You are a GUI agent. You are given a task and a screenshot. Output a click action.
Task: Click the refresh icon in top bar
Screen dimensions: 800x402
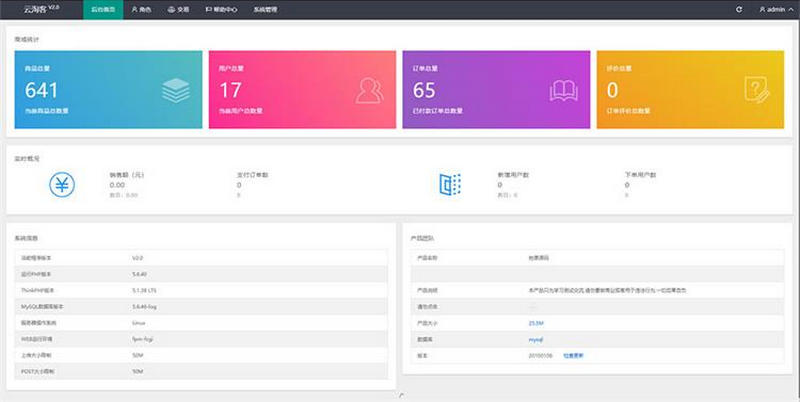[739, 9]
